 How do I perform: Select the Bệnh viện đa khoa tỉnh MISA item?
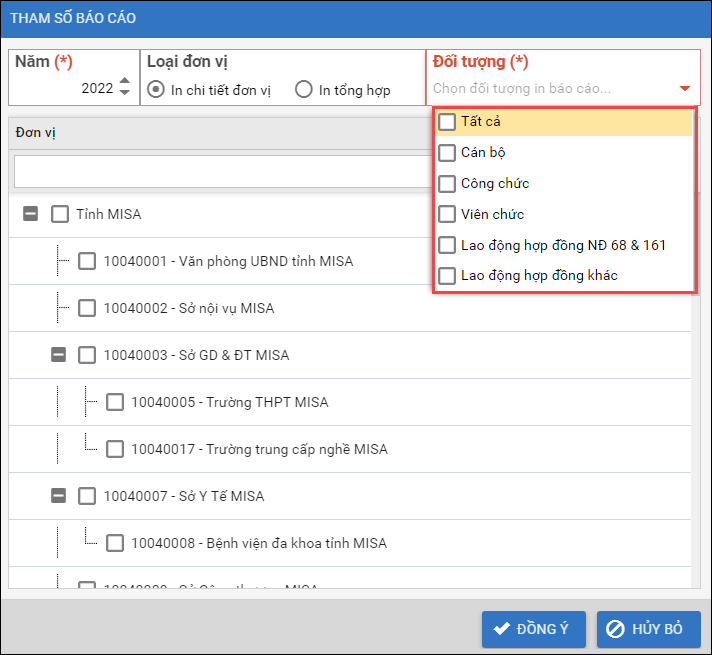115,543
